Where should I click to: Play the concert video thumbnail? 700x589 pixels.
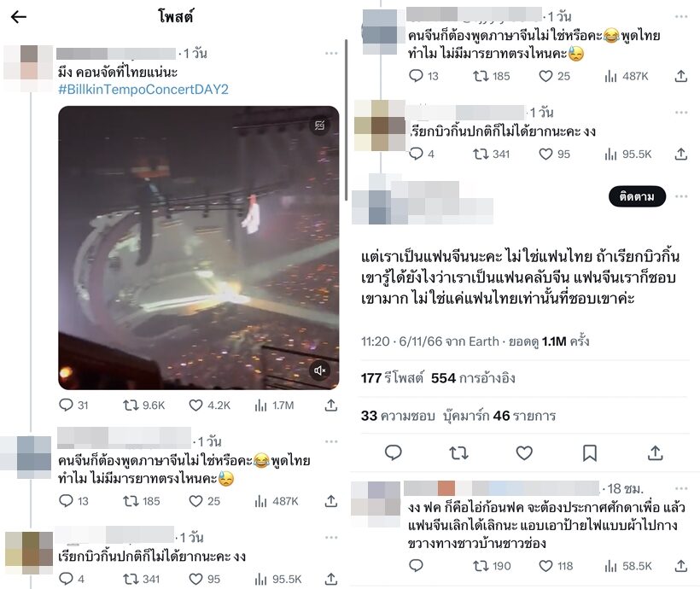199,248
